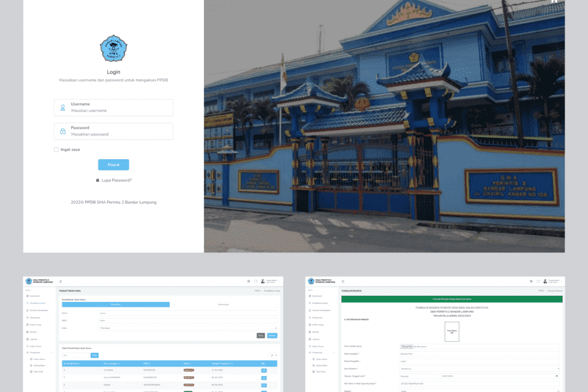Enable the Ingat saya checkbox
This screenshot has width=588, height=392.
56,149
